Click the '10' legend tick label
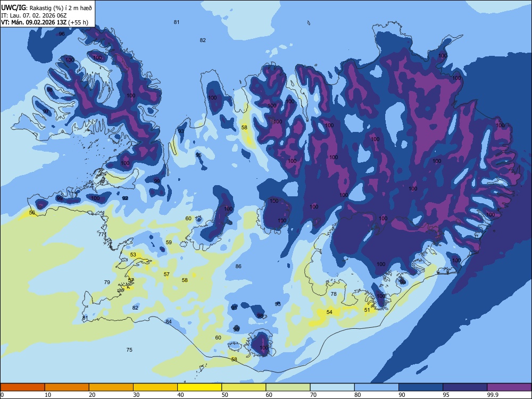This screenshot has height=399, width=532. click(x=48, y=395)
